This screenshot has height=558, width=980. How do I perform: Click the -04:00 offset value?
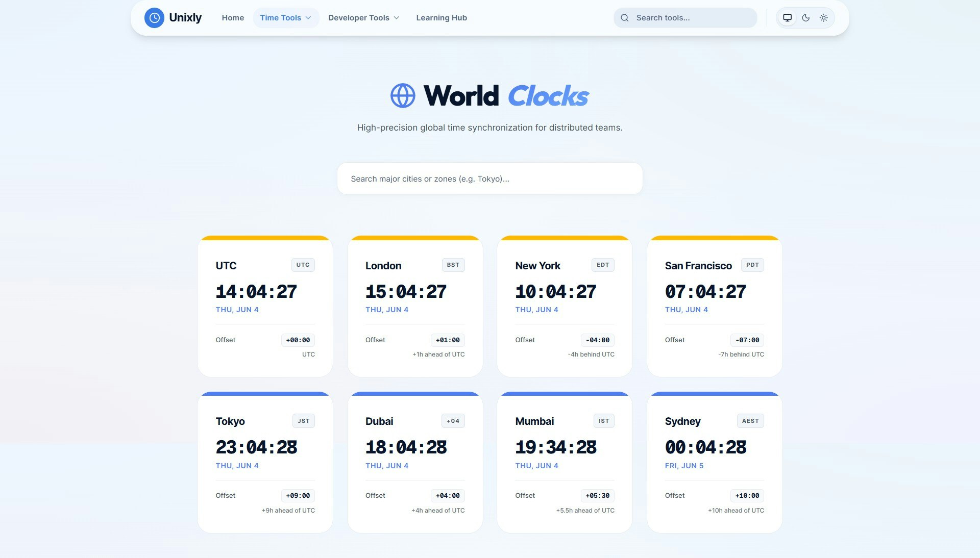click(598, 340)
